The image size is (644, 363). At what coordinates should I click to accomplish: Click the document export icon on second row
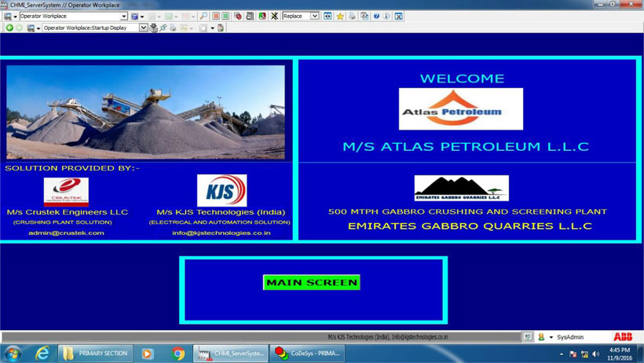click(221, 28)
